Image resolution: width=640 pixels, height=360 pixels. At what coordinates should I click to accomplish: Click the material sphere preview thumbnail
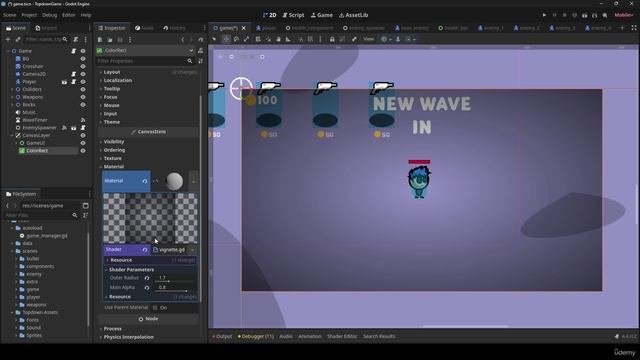[174, 182]
